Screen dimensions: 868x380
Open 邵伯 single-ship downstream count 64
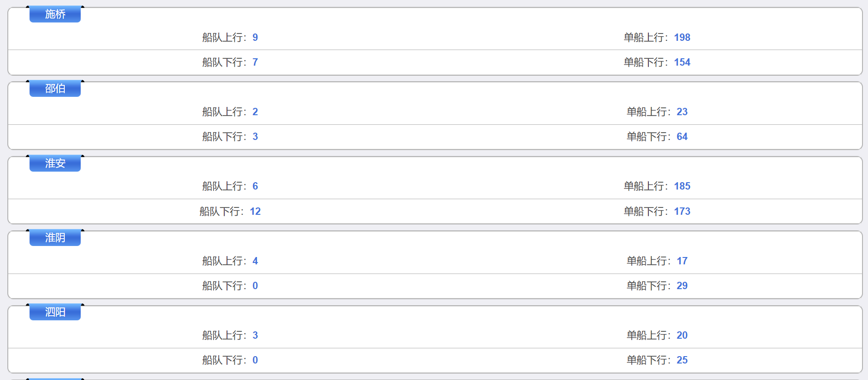[x=682, y=137]
